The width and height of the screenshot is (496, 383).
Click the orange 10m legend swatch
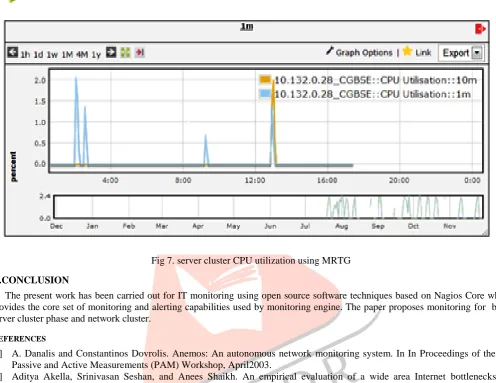265,79
